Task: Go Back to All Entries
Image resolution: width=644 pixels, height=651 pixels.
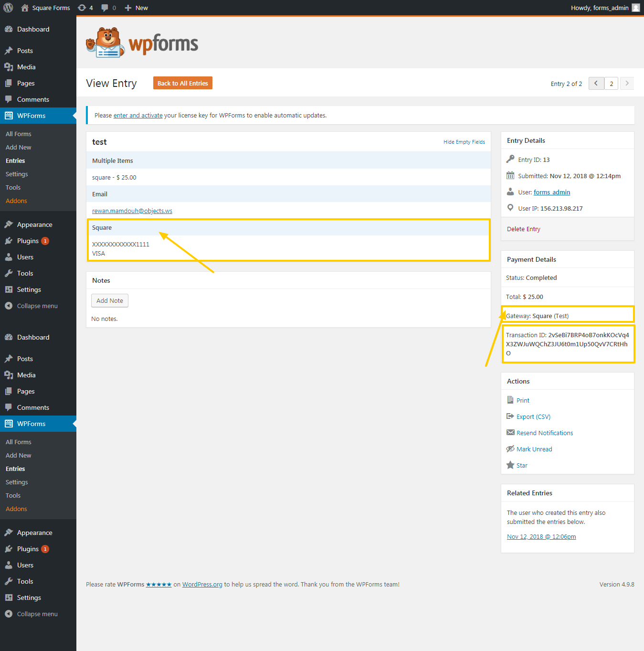Action: (182, 83)
